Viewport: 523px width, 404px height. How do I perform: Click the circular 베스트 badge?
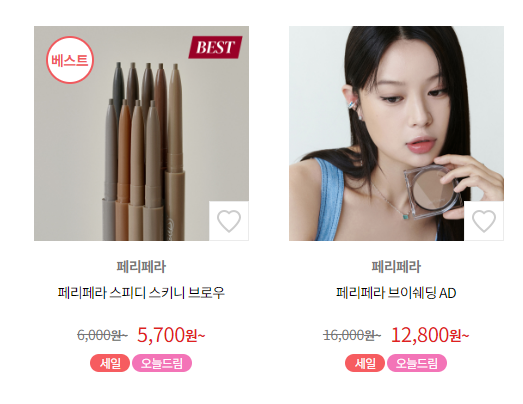70,60
